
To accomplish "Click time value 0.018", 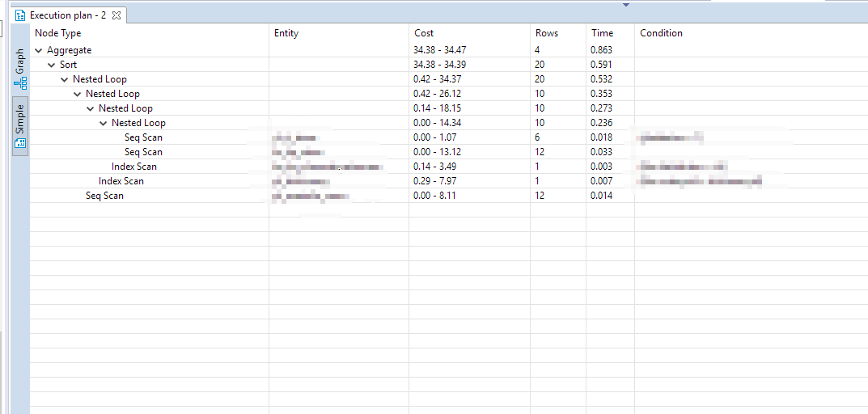I will pos(602,137).
